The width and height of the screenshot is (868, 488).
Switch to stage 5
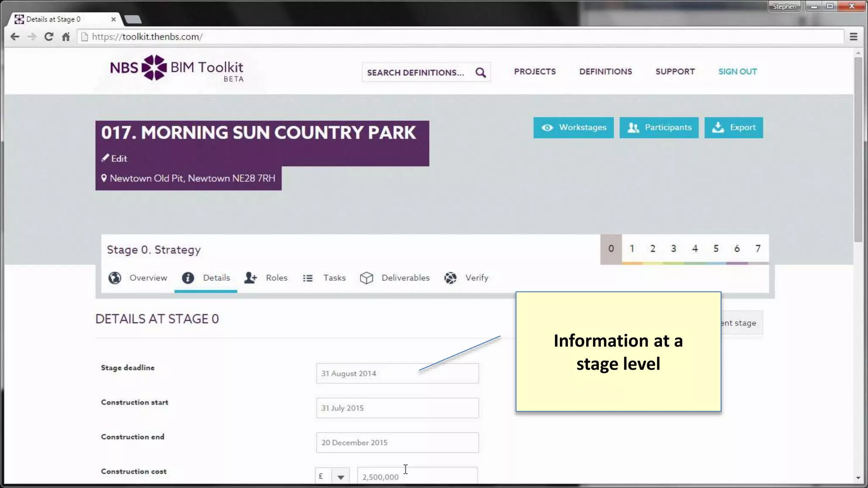[x=716, y=249]
